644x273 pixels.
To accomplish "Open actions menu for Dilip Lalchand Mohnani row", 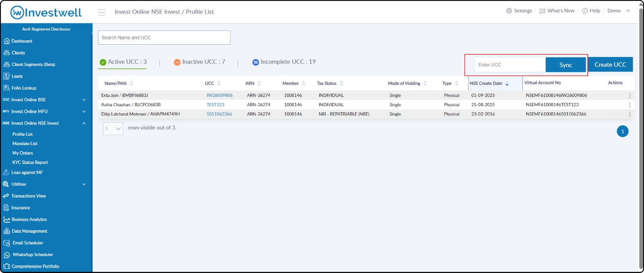I will tap(630, 114).
